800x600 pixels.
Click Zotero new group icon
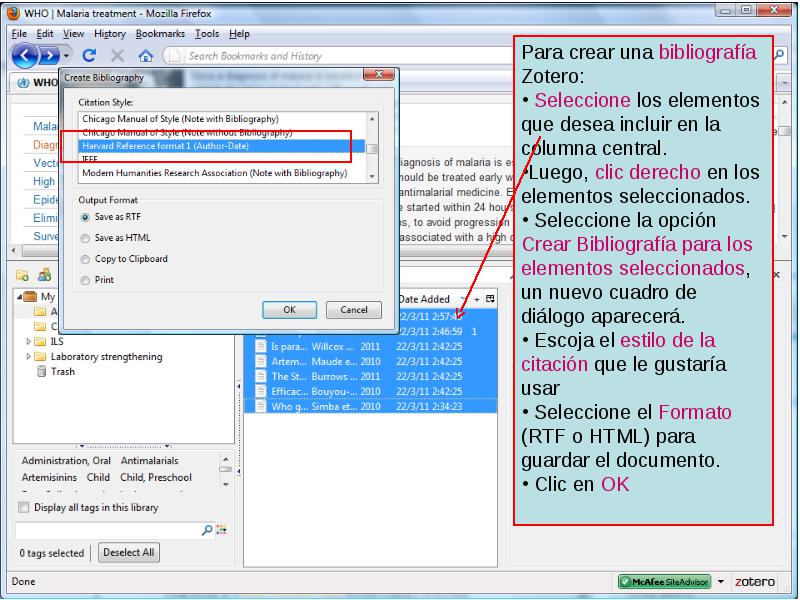click(44, 276)
